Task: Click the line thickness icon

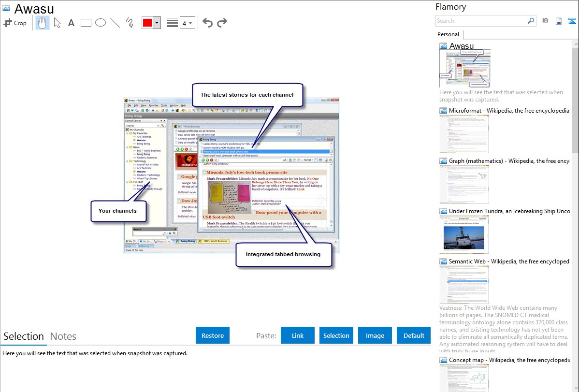Action: [173, 23]
